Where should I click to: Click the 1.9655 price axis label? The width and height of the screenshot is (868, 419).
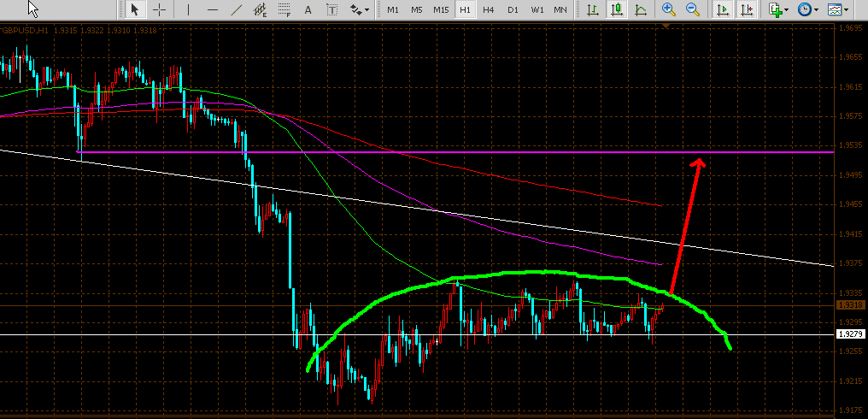point(852,57)
